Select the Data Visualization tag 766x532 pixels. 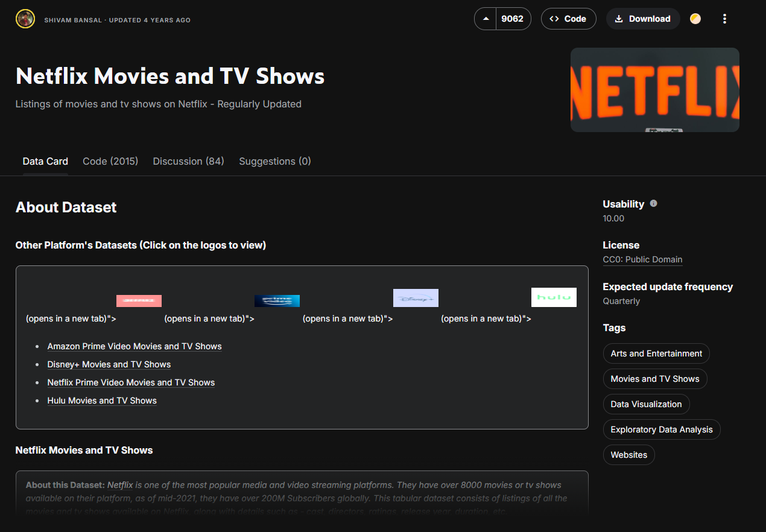(x=646, y=404)
